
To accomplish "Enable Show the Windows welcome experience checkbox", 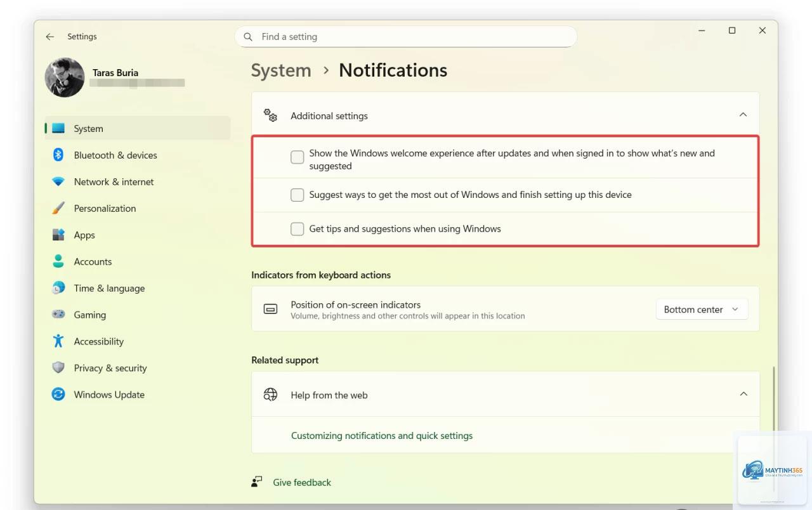I will click(x=297, y=157).
